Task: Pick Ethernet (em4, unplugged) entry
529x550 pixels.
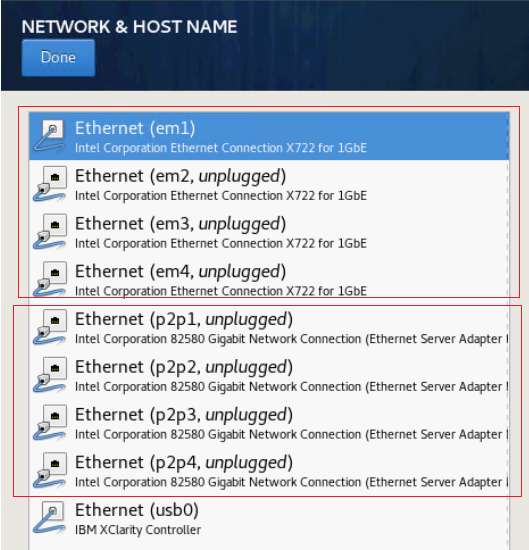Action: pos(269,279)
